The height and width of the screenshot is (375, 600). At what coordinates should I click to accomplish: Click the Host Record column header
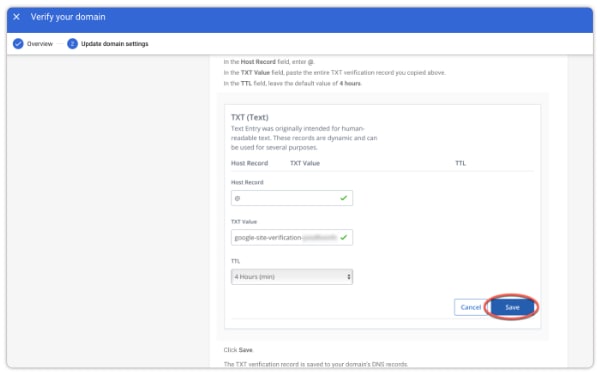249,163
